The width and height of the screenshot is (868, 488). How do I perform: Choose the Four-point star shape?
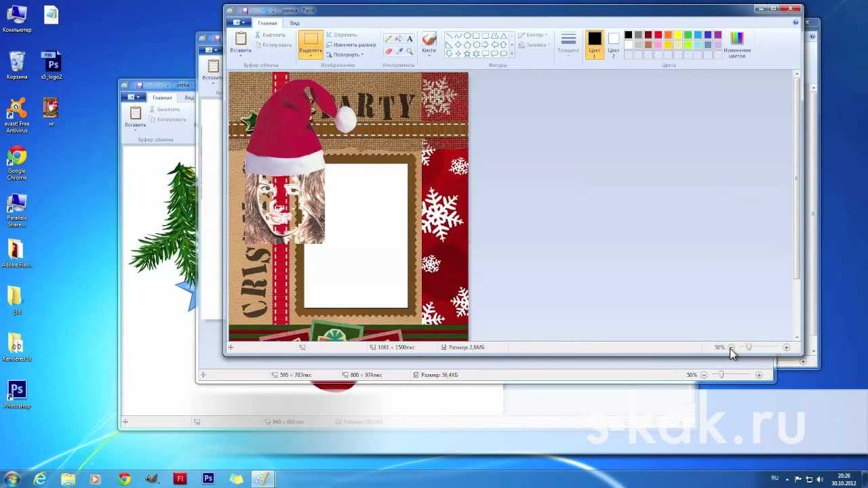pos(458,54)
